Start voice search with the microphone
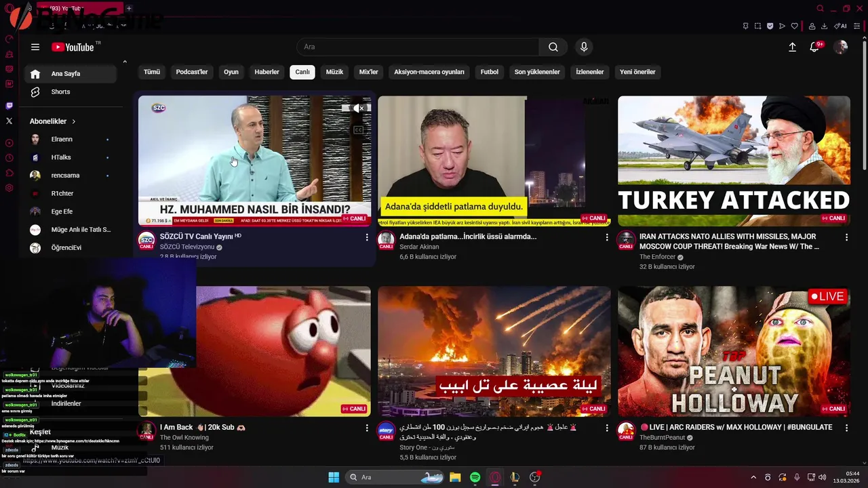 coord(584,47)
